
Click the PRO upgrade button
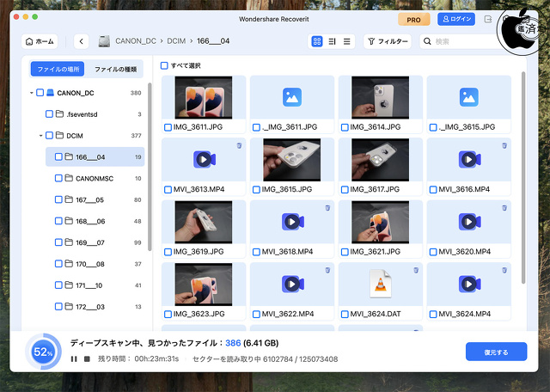tap(414, 20)
